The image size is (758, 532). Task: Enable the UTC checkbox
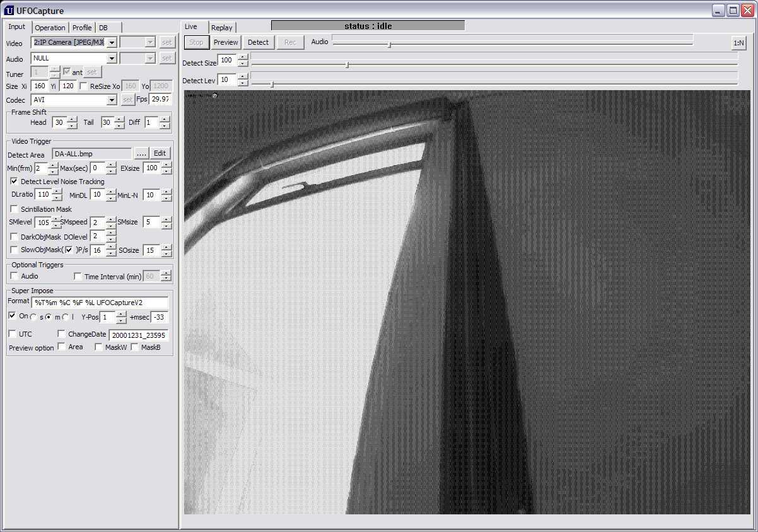(x=13, y=334)
